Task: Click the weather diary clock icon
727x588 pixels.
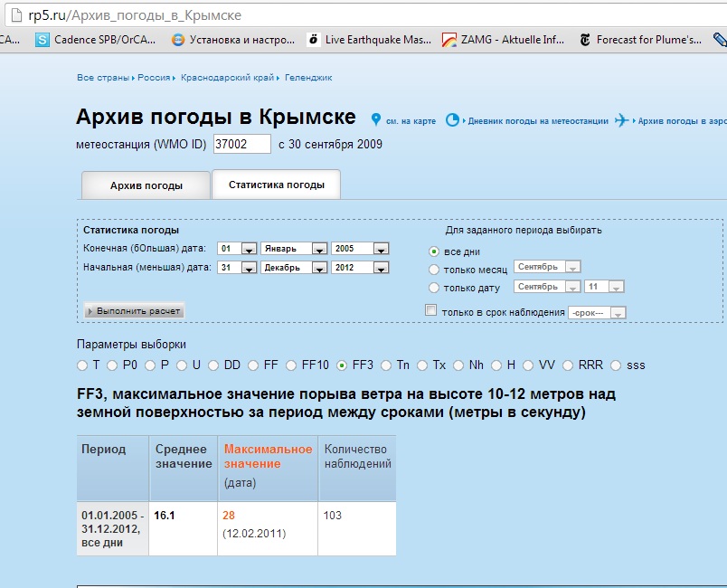Action: [452, 119]
